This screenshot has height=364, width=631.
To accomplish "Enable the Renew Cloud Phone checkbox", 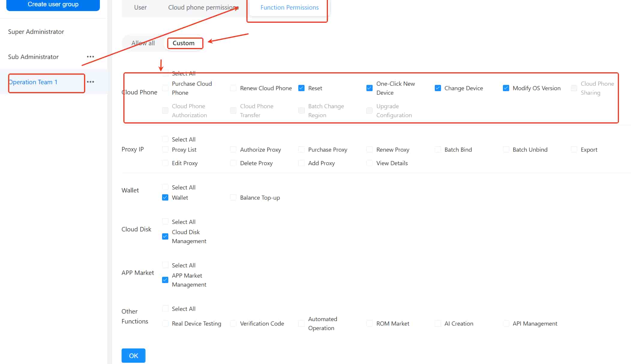I will pos(233,88).
